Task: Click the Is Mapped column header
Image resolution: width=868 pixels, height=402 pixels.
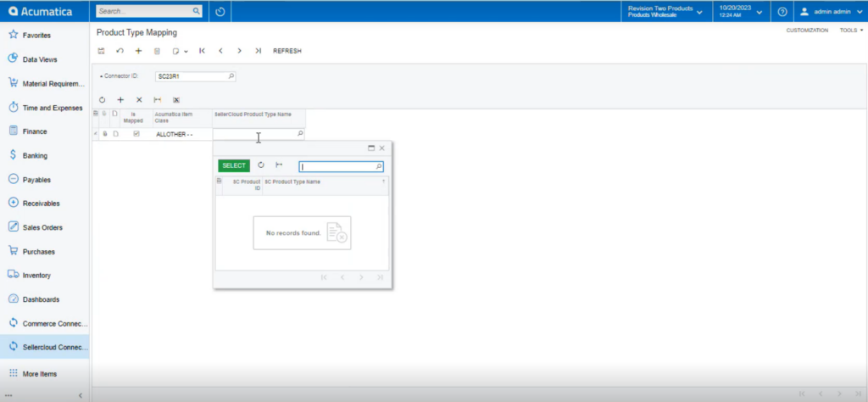Action: click(133, 117)
